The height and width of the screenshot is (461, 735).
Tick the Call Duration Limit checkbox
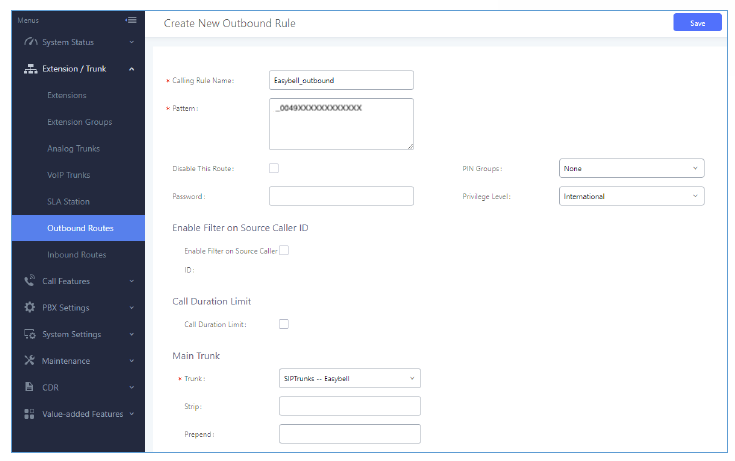(284, 324)
